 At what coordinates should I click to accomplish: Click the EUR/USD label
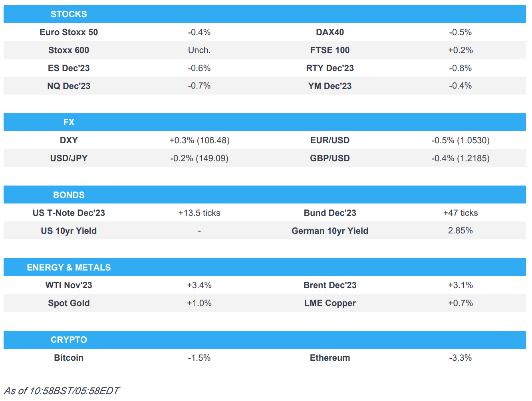(330, 140)
